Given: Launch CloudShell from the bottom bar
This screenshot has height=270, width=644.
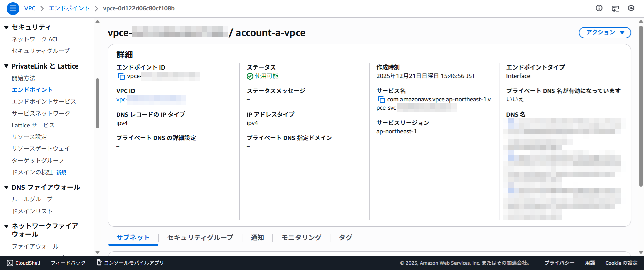Looking at the screenshot, I should pyautogui.click(x=23, y=263).
